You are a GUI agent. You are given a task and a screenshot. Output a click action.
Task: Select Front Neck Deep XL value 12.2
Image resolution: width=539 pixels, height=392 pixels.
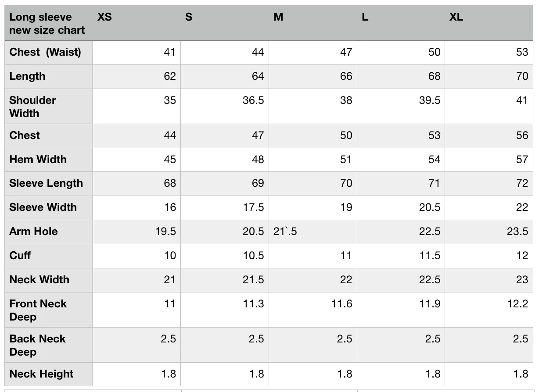point(489,310)
